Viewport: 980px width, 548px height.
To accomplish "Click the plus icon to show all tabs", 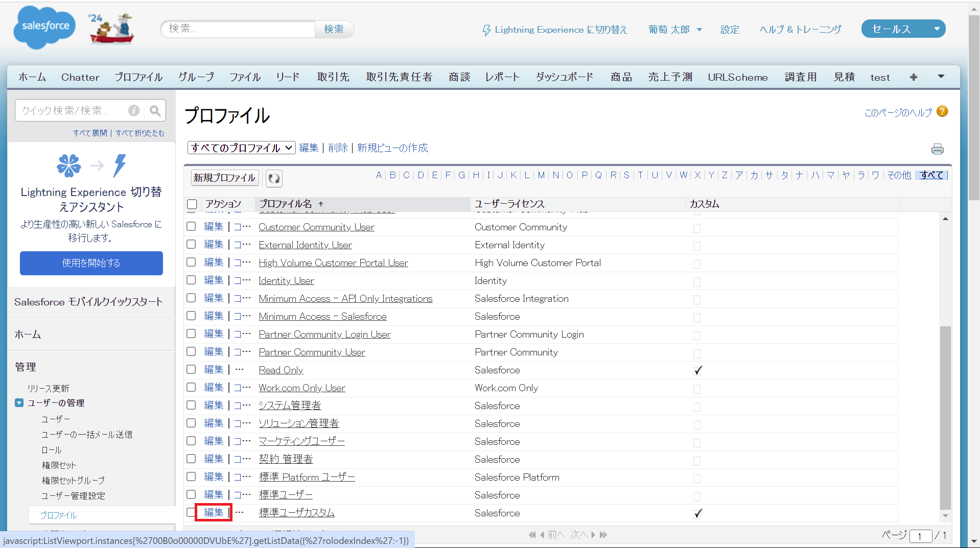I will point(914,77).
